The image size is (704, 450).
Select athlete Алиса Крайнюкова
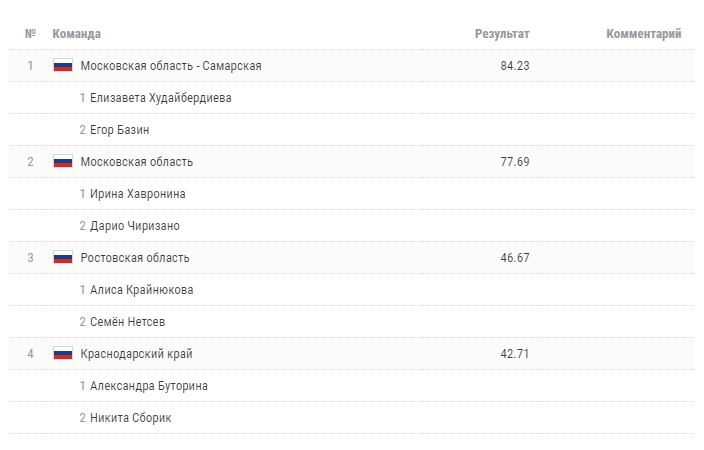(142, 290)
